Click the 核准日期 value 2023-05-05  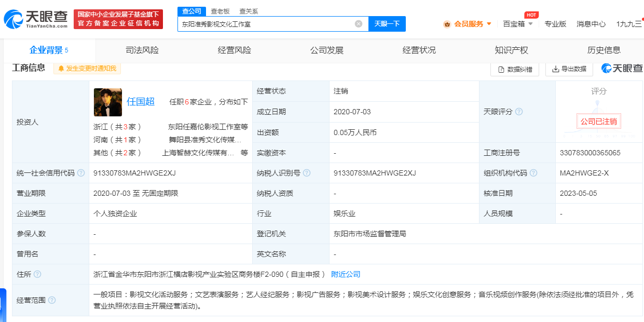pyautogui.click(x=579, y=193)
